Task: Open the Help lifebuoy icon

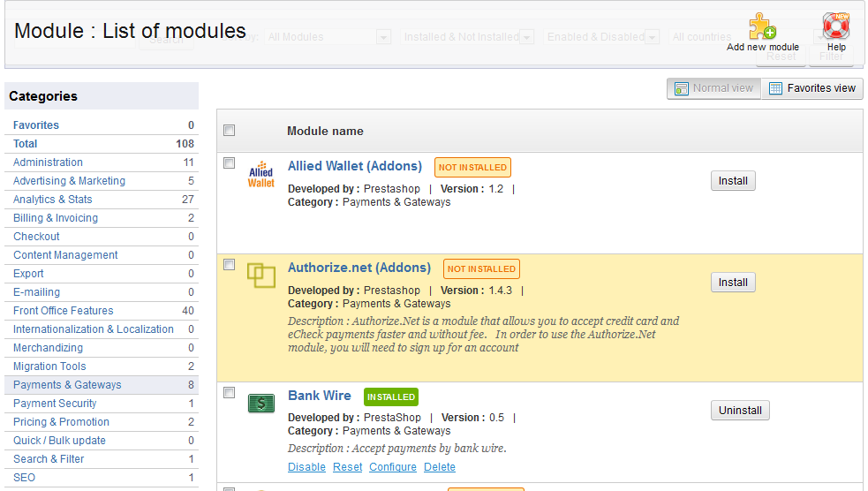Action: [836, 26]
